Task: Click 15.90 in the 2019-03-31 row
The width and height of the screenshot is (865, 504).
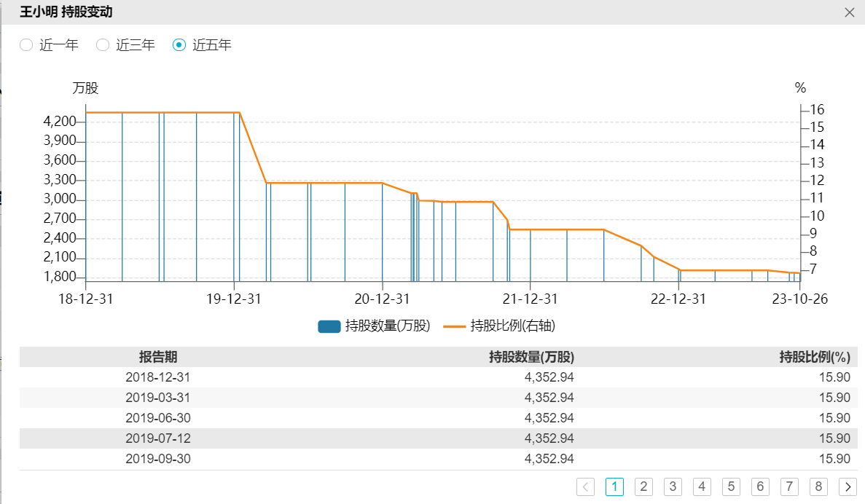Action: [x=834, y=398]
